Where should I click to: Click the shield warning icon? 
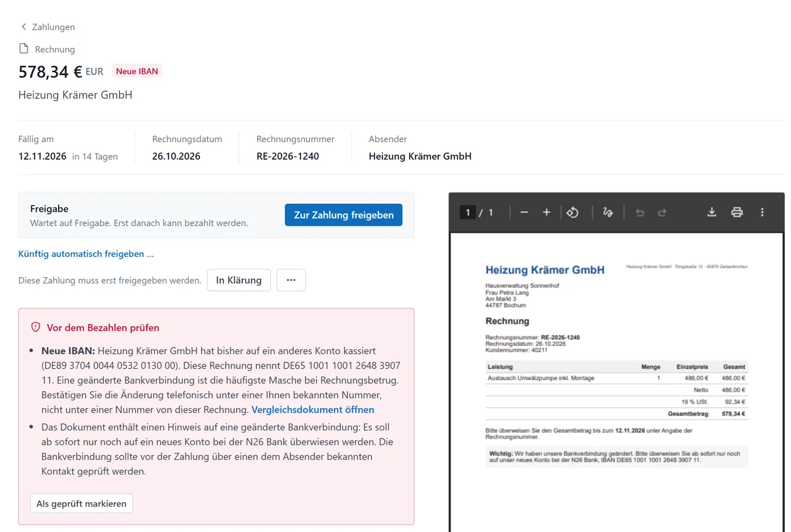click(36, 327)
